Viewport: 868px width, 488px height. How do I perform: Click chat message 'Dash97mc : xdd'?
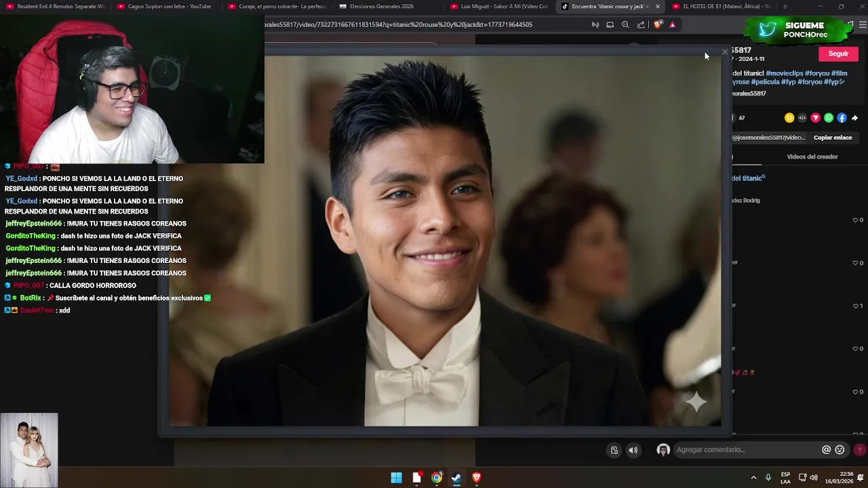click(x=37, y=310)
